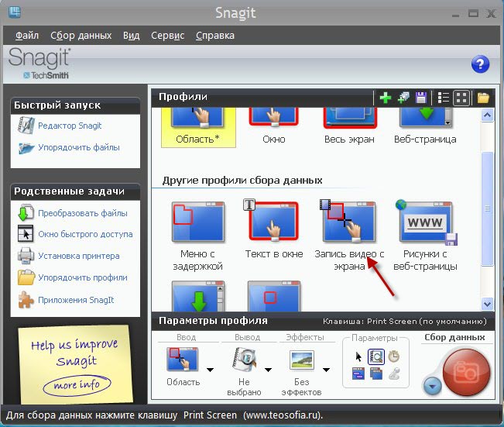The height and width of the screenshot is (427, 504).
Task: Click the add-profile-via-wizard icon with stacked pages
Action: pyautogui.click(x=403, y=98)
